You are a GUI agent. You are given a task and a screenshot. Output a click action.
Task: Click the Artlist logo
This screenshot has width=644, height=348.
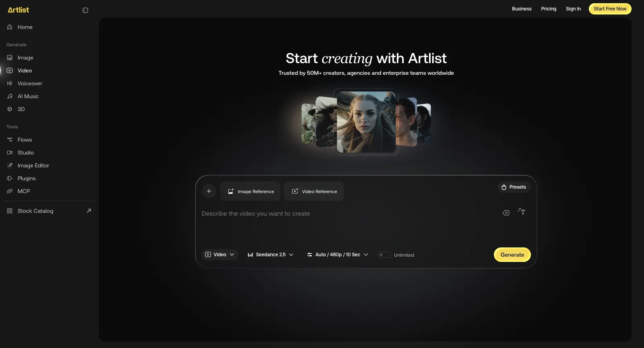19,10
